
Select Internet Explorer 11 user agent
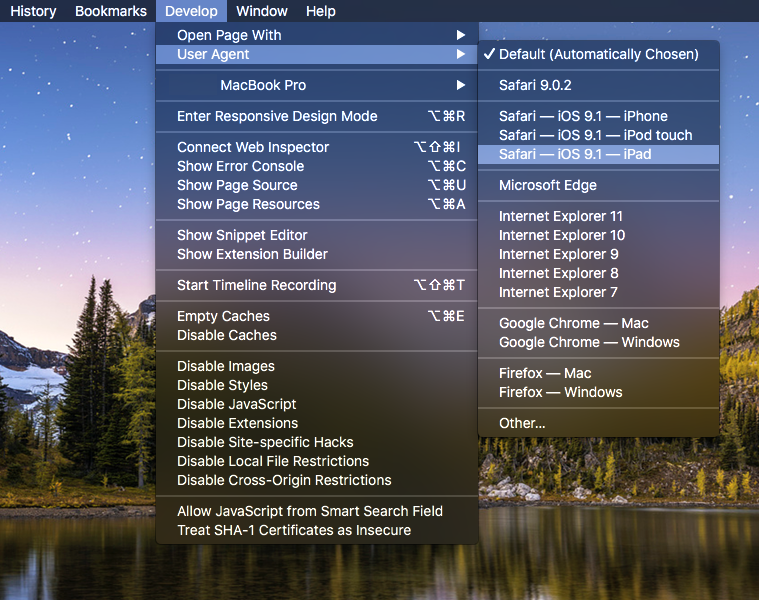point(598,216)
